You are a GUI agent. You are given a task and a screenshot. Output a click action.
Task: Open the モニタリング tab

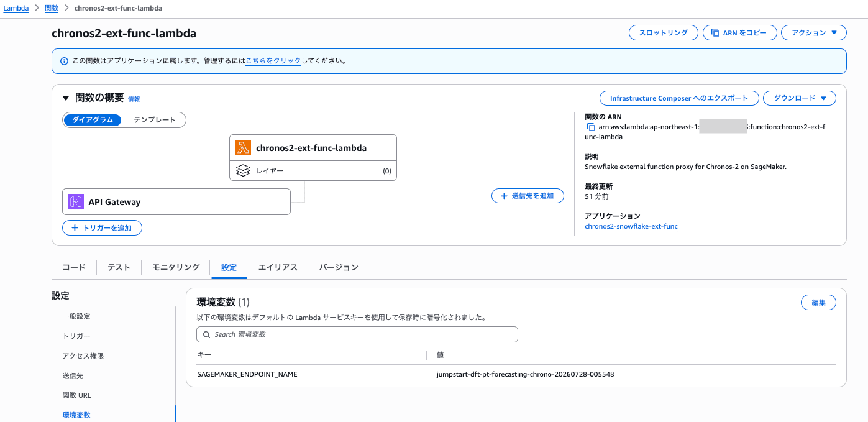[x=176, y=267]
